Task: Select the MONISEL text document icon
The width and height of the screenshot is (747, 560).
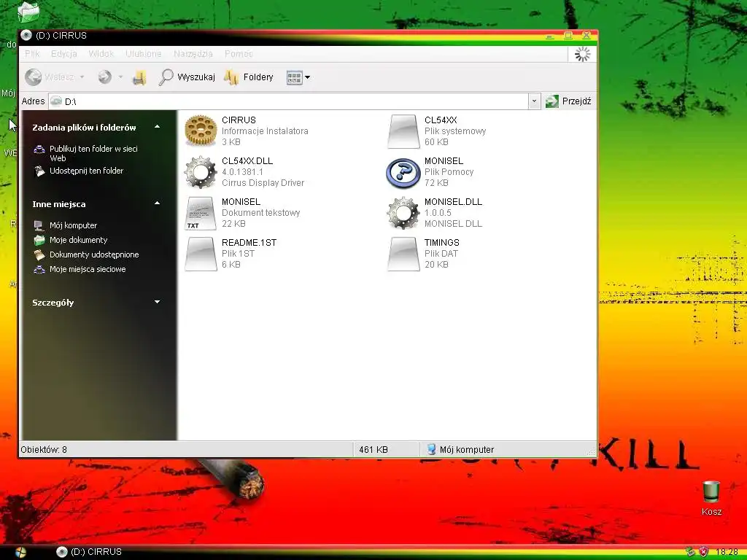Action: click(201, 213)
